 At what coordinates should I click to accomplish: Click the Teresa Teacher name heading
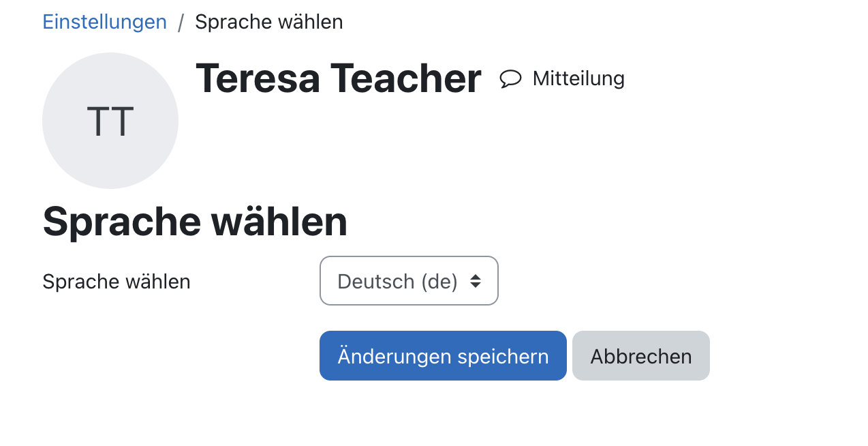tap(339, 78)
